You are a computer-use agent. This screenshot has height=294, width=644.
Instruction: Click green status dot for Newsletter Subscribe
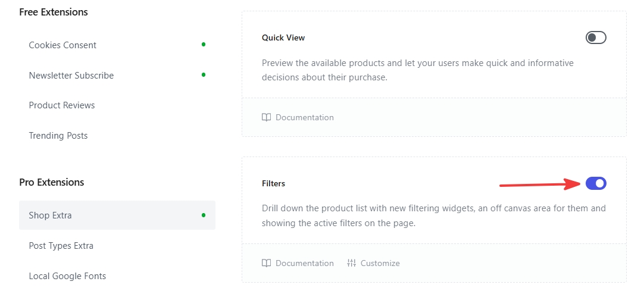pos(204,75)
